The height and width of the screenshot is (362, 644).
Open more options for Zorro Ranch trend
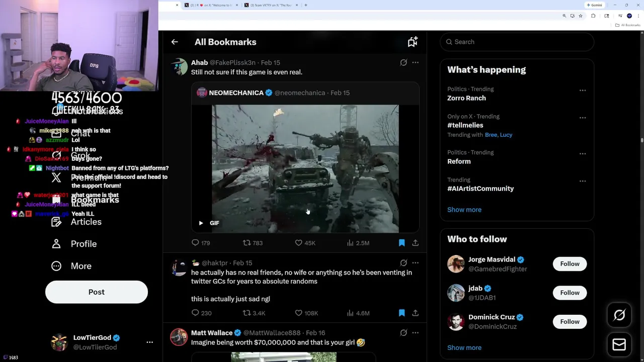(x=582, y=90)
